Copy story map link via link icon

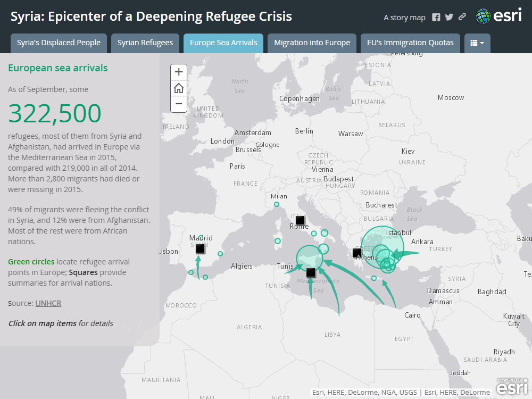(x=462, y=17)
